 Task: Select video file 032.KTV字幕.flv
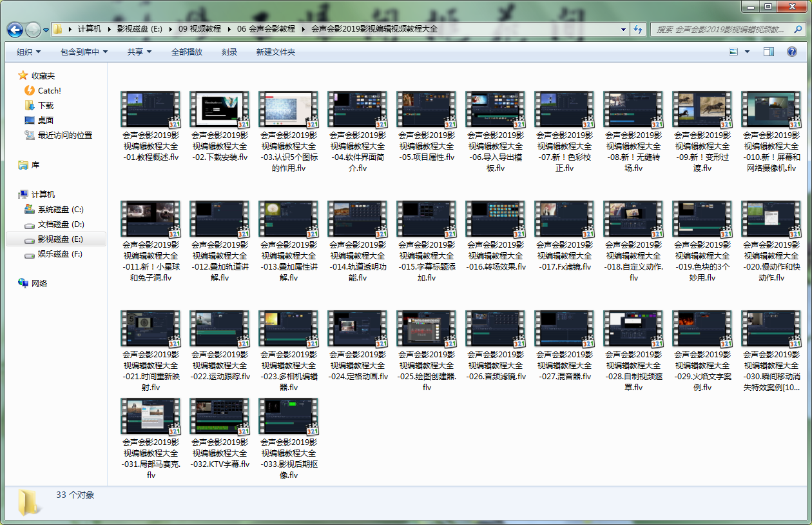click(219, 433)
